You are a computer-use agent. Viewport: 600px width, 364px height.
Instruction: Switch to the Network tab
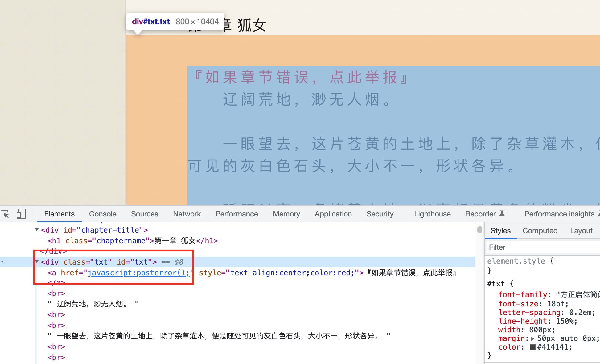[x=187, y=214]
